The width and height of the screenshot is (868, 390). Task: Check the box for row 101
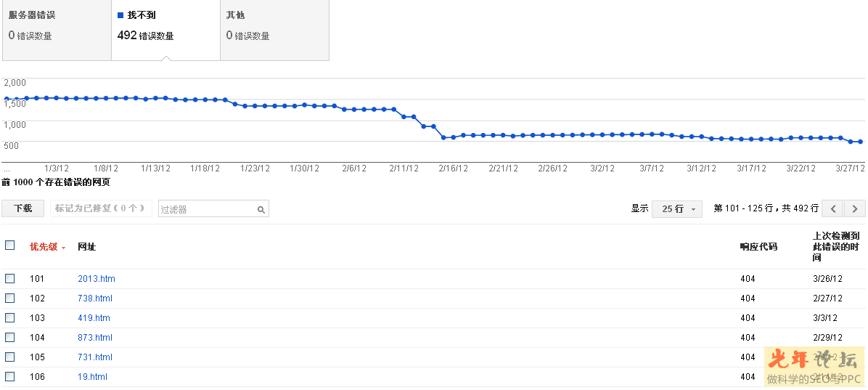point(10,279)
